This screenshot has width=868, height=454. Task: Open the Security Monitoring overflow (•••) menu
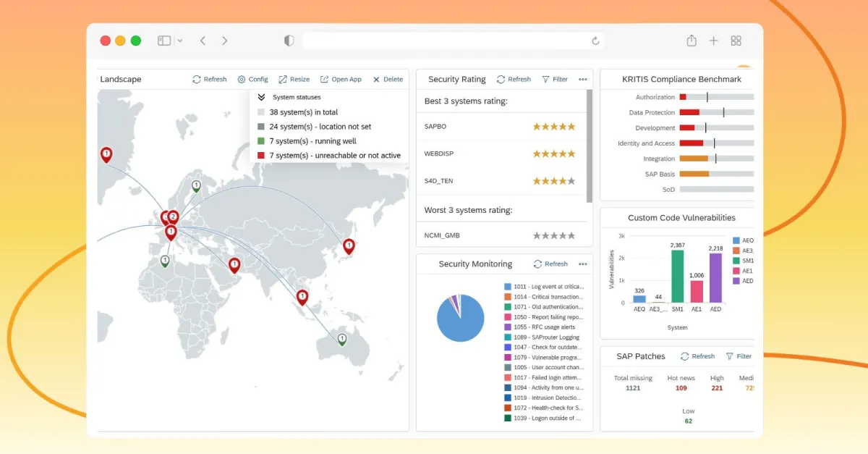tap(583, 264)
